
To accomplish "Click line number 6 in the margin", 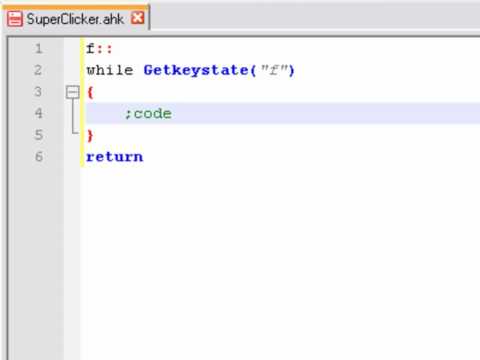I will [39, 156].
